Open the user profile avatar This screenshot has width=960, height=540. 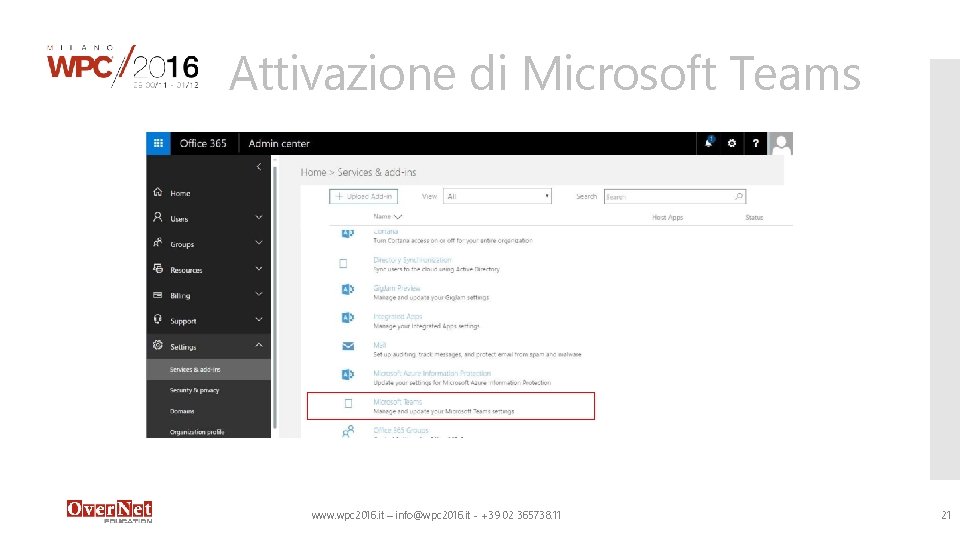(x=781, y=143)
